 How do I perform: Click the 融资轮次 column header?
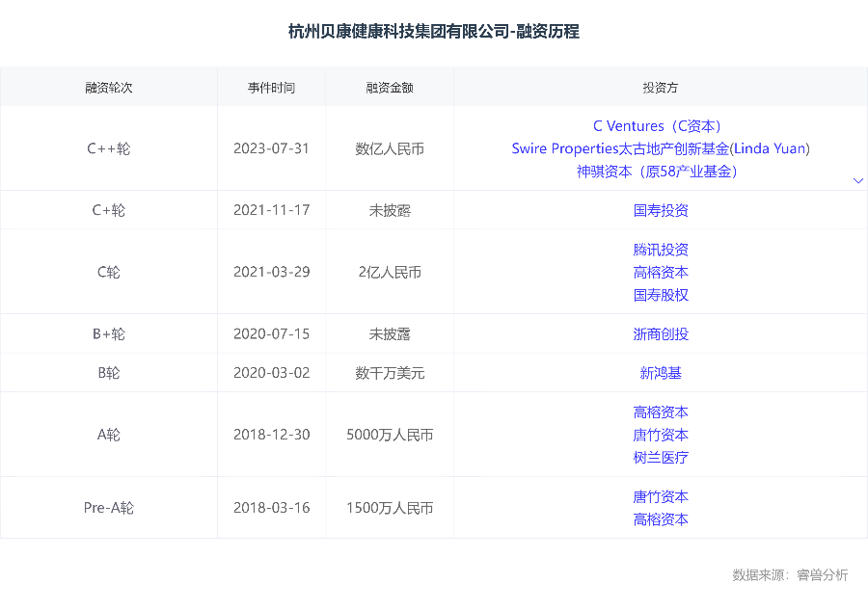(108, 88)
